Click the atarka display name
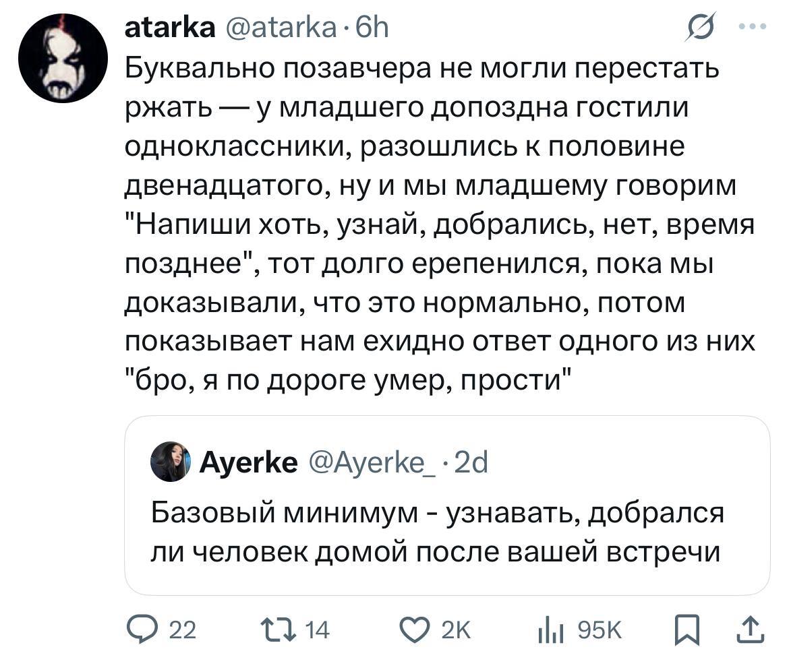Image resolution: width=789 pixels, height=672 pixels. click(x=171, y=28)
